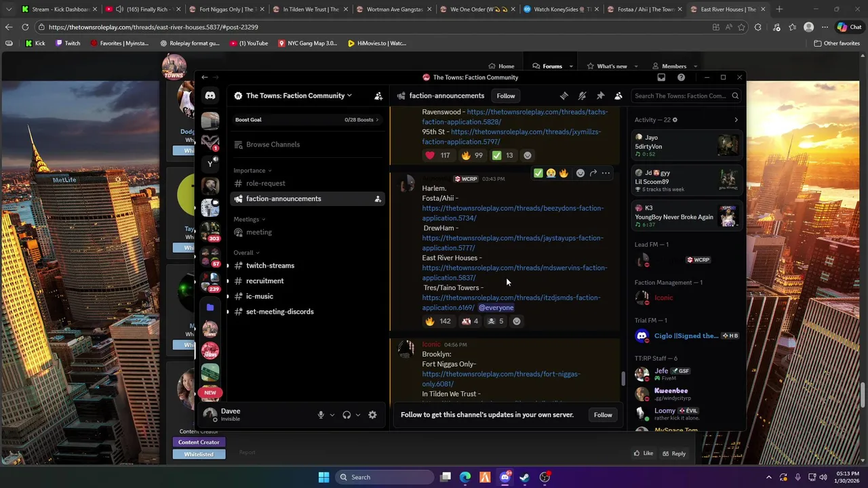Open user settings gear next to Davee
This screenshot has height=488, width=868.
[x=372, y=415]
